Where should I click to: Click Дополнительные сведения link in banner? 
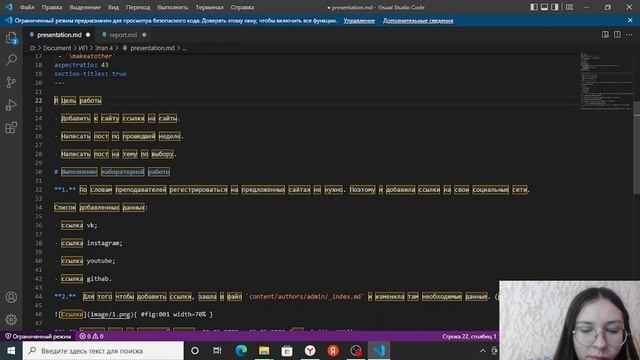tap(418, 20)
